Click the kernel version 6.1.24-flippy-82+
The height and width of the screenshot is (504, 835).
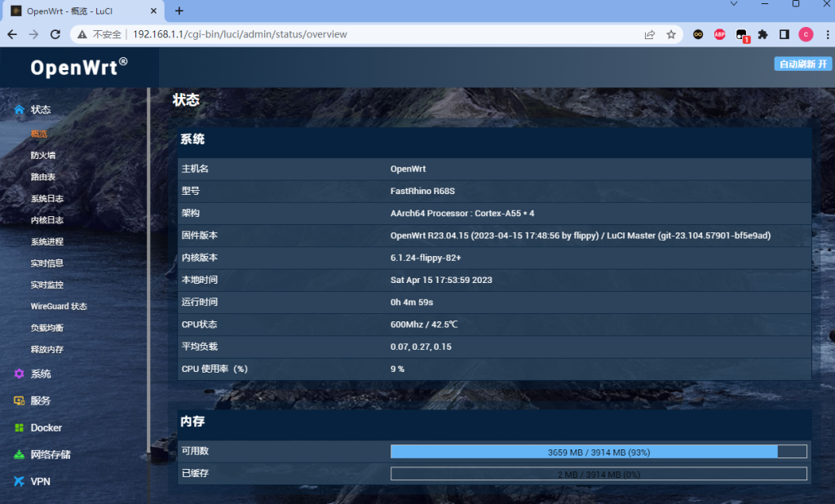[x=426, y=258]
